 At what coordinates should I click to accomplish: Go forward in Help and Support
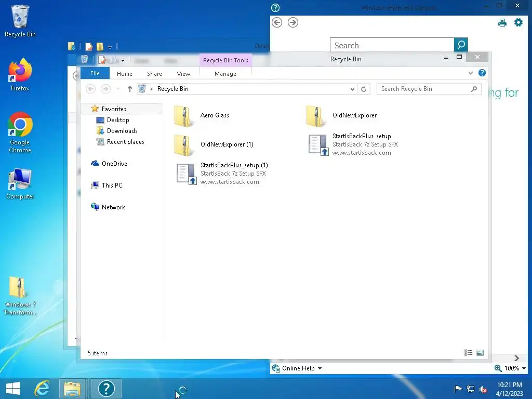click(x=293, y=23)
